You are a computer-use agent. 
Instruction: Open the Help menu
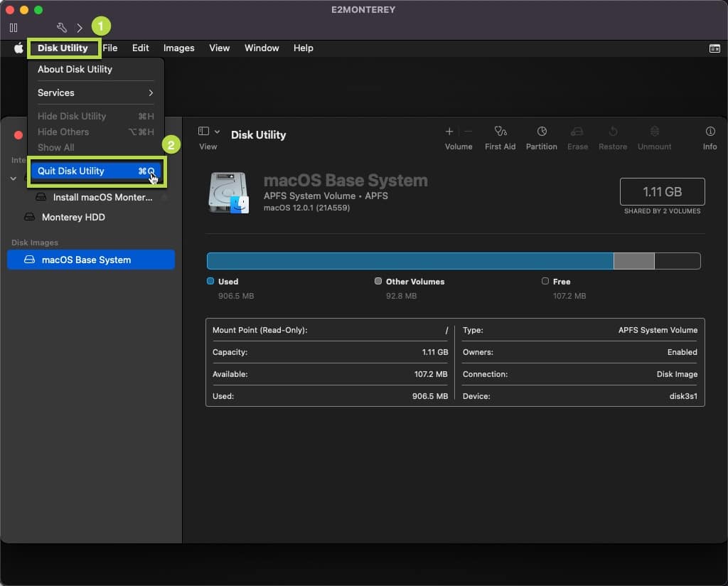tap(303, 48)
